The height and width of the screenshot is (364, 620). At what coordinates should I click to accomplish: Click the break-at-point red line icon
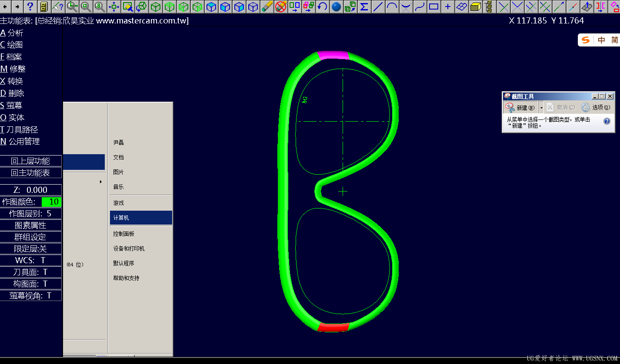573,7
